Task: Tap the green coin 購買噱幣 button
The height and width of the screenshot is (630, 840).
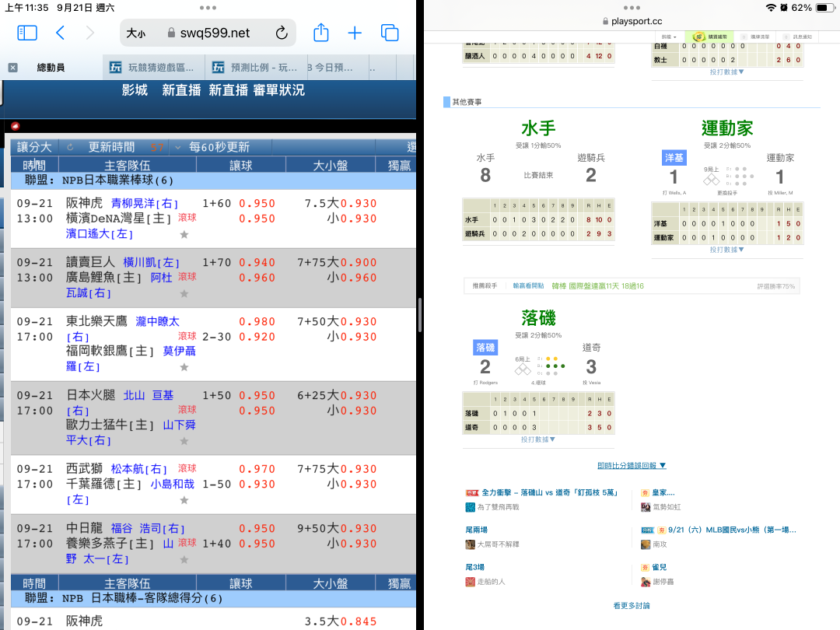Action: point(710,37)
